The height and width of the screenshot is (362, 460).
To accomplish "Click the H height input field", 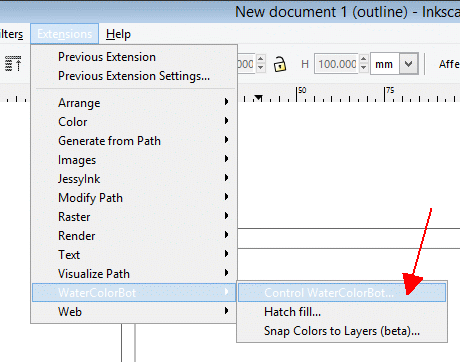I will click(x=336, y=64).
